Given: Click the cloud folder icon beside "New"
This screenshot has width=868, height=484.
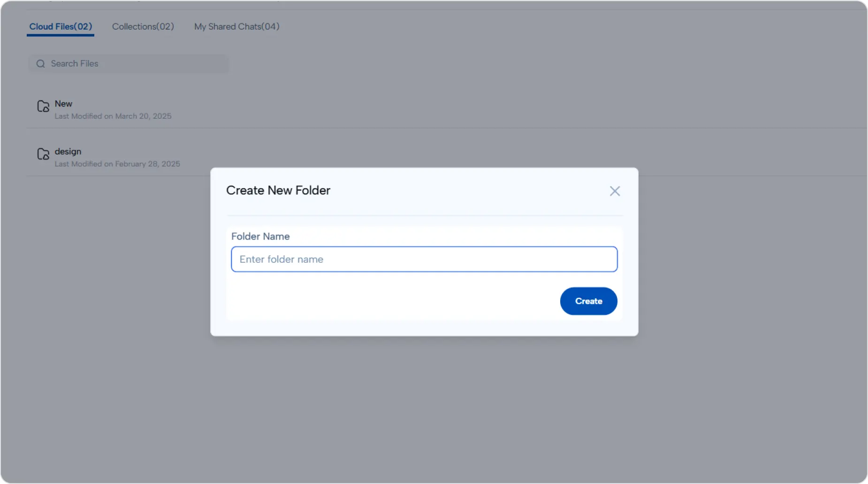Looking at the screenshot, I should point(42,106).
